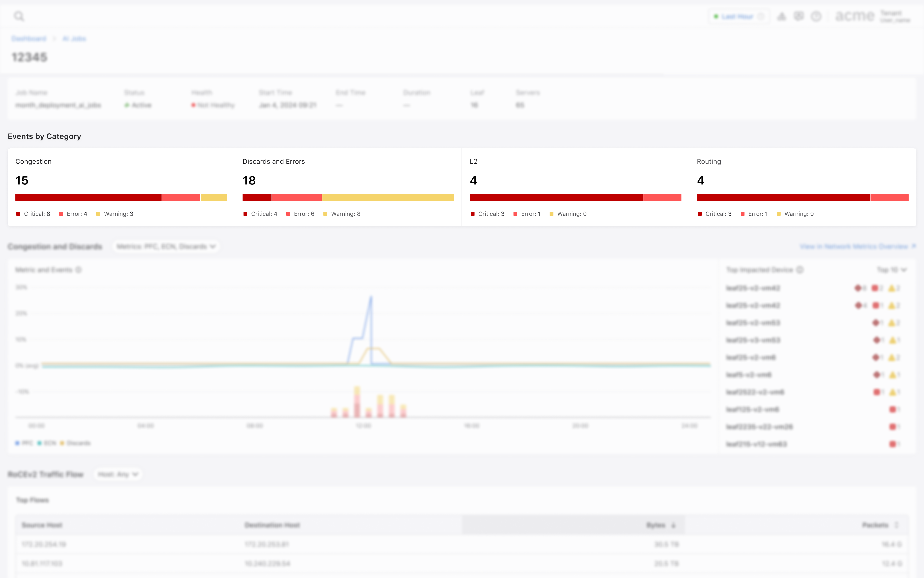
Task: Open the Last Hour time range selector
Action: 739,16
